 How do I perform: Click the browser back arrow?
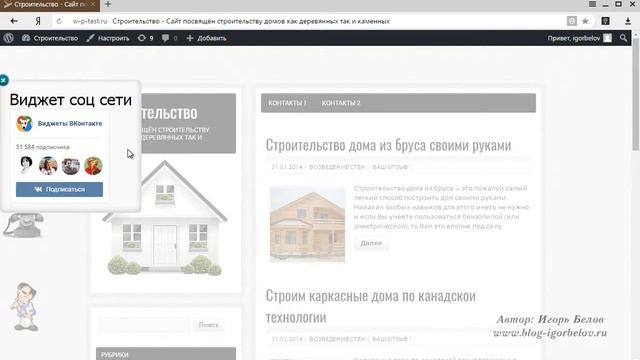point(14,21)
